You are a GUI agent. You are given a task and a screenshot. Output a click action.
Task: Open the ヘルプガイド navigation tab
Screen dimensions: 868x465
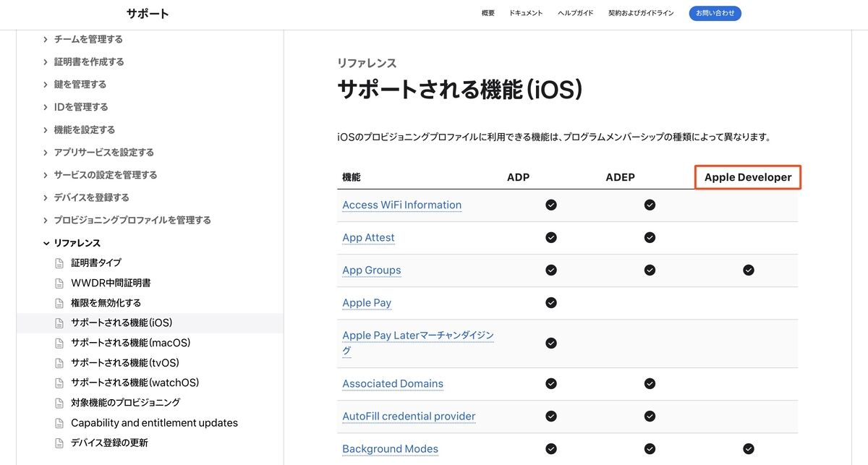click(576, 13)
